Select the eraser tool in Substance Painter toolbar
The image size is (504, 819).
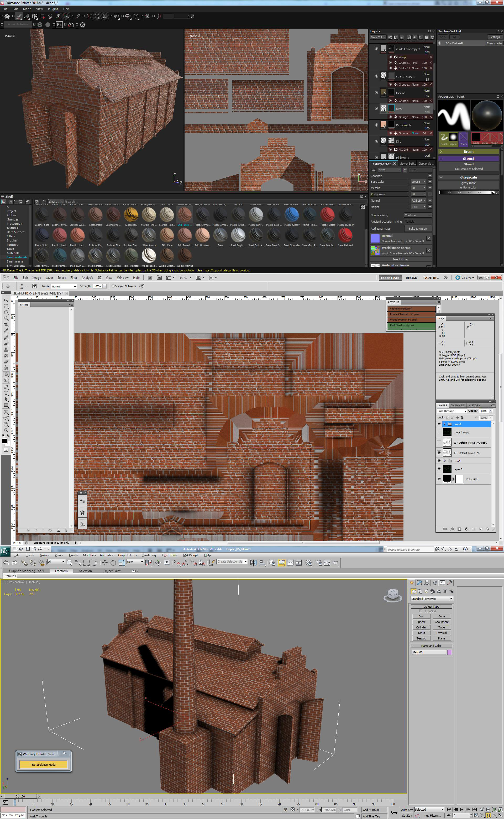click(27, 16)
